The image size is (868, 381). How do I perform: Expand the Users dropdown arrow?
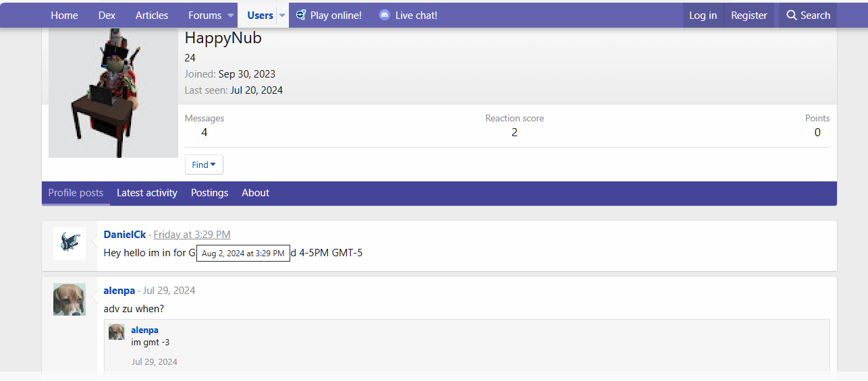pos(283,15)
